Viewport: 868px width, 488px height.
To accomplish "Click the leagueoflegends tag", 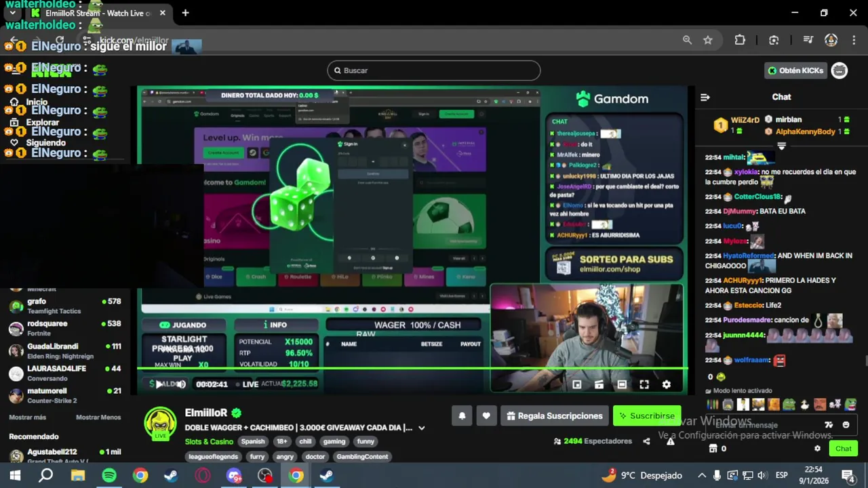I will (213, 457).
